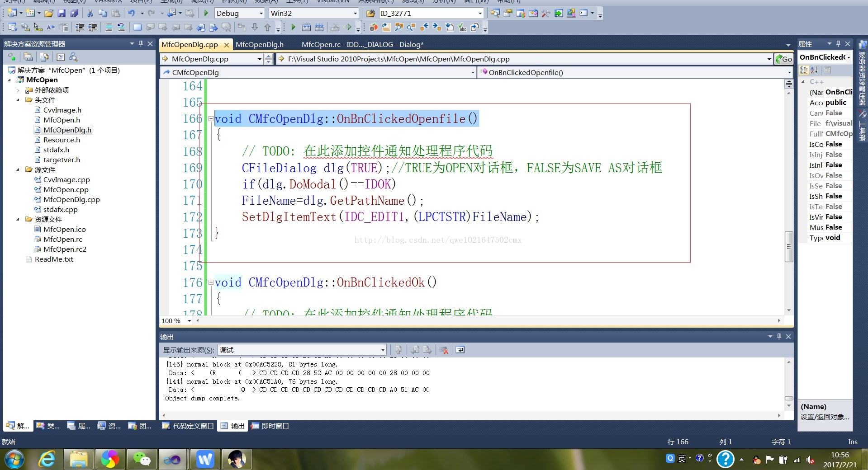Collapse the OnBnClickedOk function outline box

(x=211, y=282)
